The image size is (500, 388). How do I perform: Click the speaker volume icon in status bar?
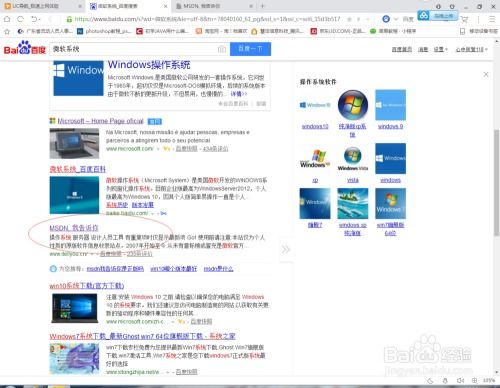click(x=460, y=380)
